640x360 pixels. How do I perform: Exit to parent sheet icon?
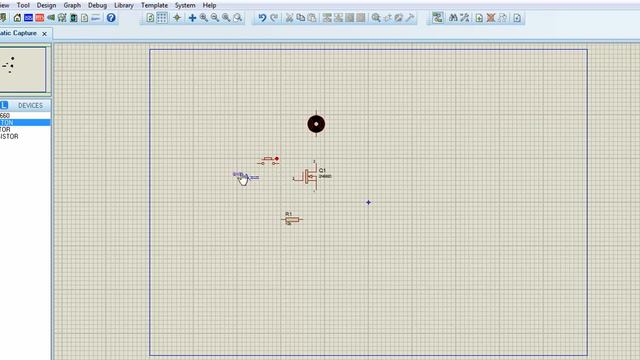502,18
